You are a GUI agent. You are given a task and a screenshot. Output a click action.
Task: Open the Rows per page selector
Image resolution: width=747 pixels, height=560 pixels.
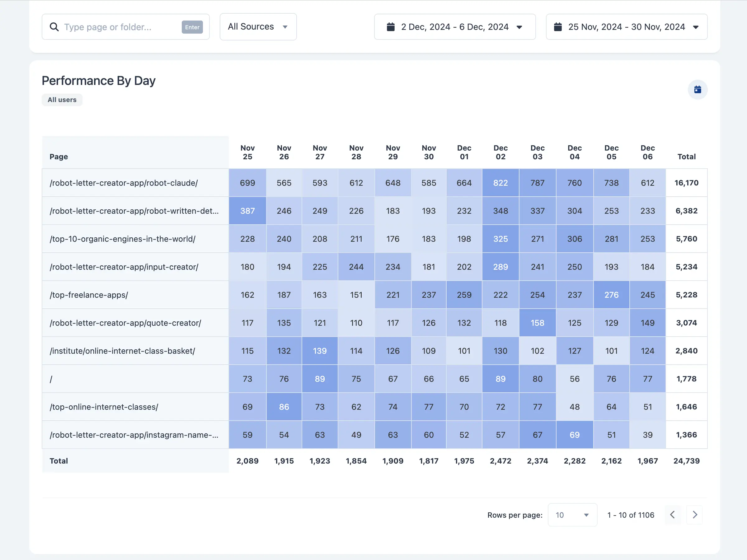(572, 515)
